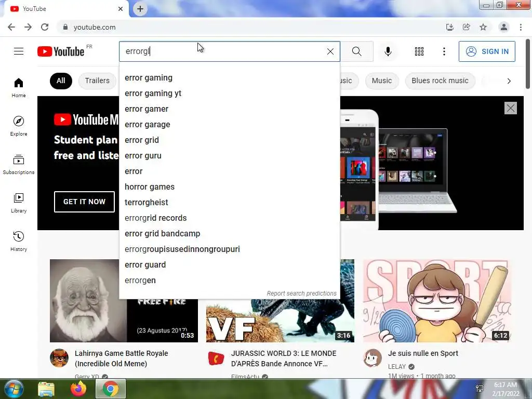The image size is (532, 399).
Task: Share this page icon
Action: tap(467, 27)
